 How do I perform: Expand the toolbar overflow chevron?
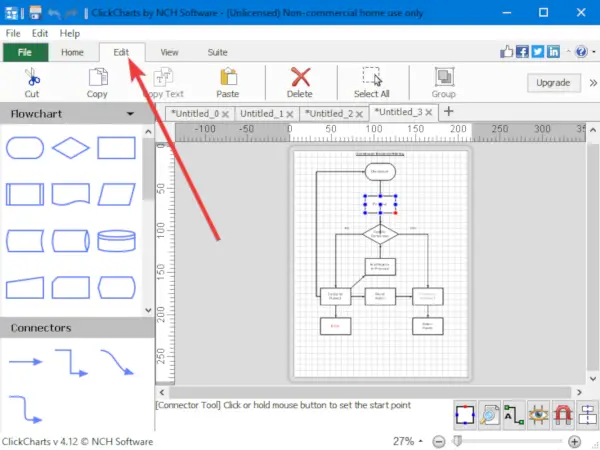click(x=593, y=83)
